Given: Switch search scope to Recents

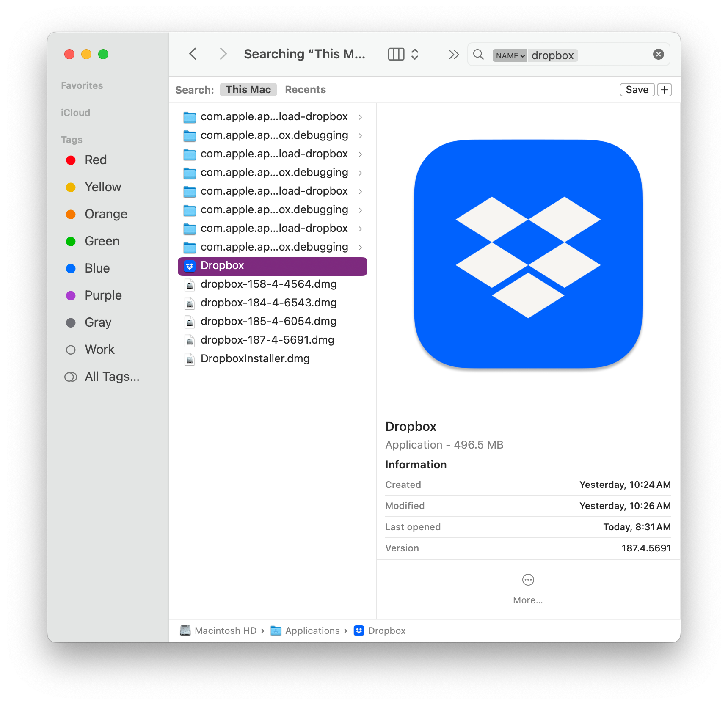Looking at the screenshot, I should coord(305,90).
